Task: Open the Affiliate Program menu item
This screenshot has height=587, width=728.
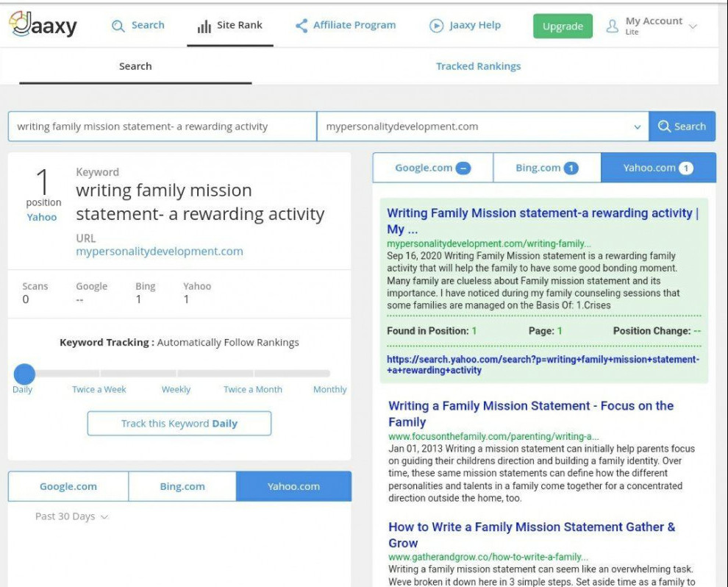Action: (x=346, y=25)
